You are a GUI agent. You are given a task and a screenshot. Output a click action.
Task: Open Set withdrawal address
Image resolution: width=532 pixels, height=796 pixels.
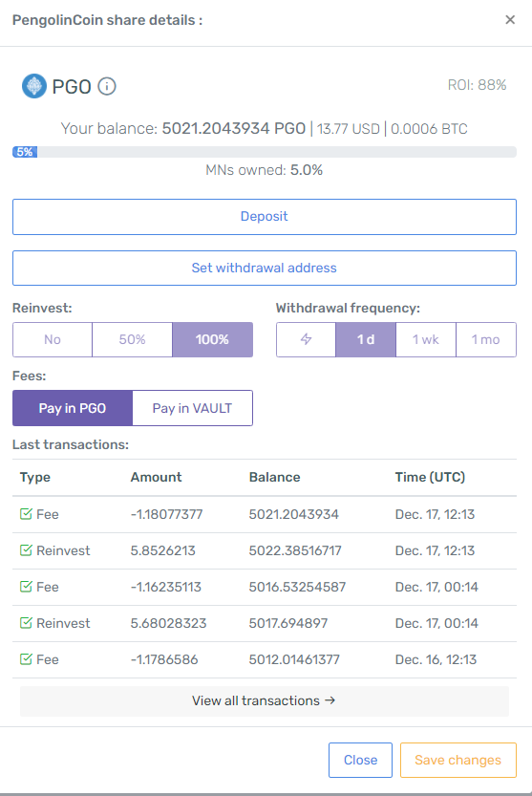click(x=265, y=268)
